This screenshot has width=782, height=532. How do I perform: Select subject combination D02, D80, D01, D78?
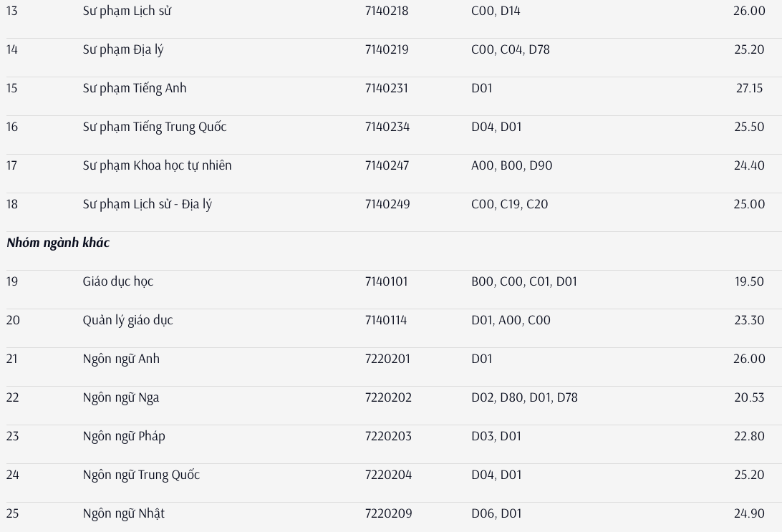[524, 397]
